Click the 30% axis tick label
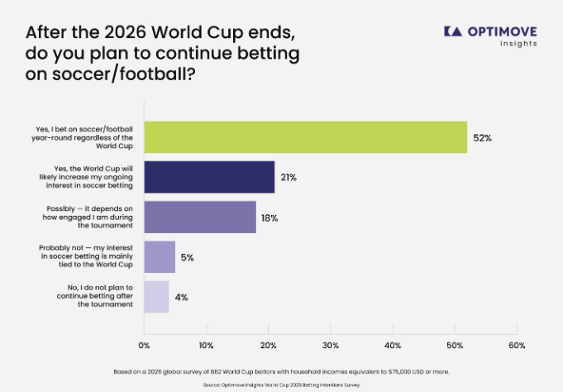563x392 pixels. click(x=331, y=346)
